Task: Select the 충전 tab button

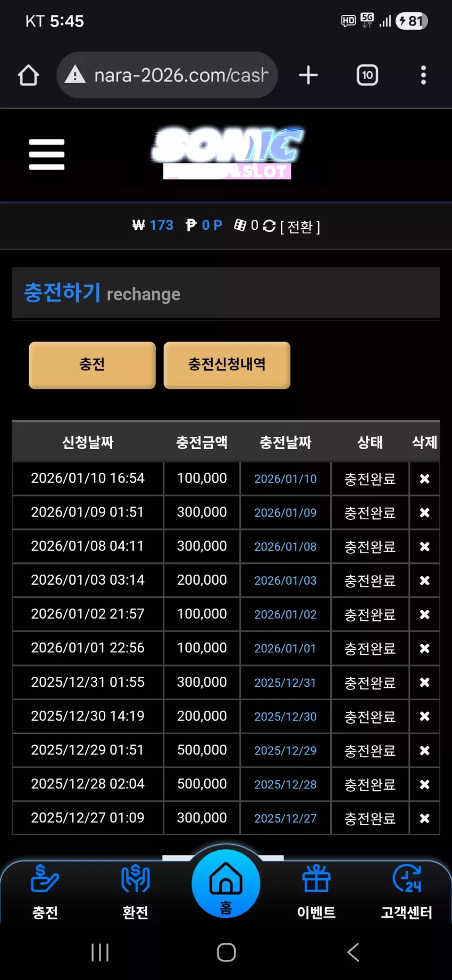Action: point(92,365)
